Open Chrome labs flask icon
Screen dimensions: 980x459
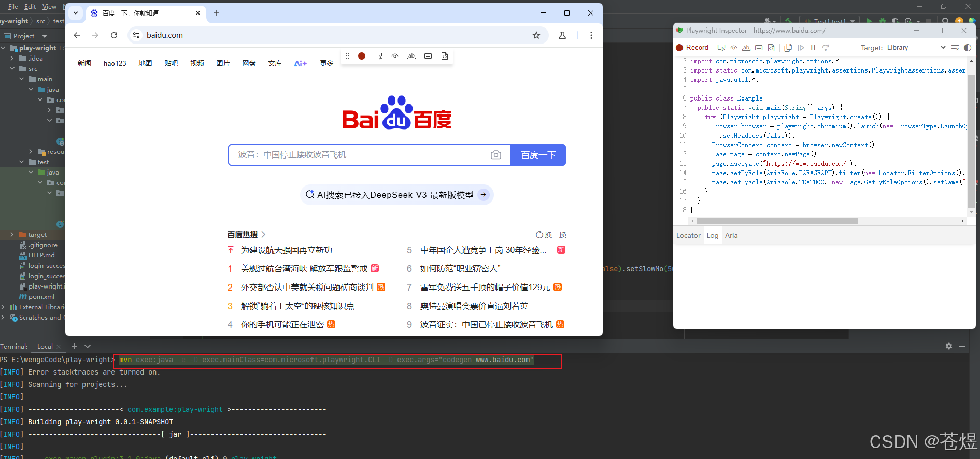coord(562,35)
